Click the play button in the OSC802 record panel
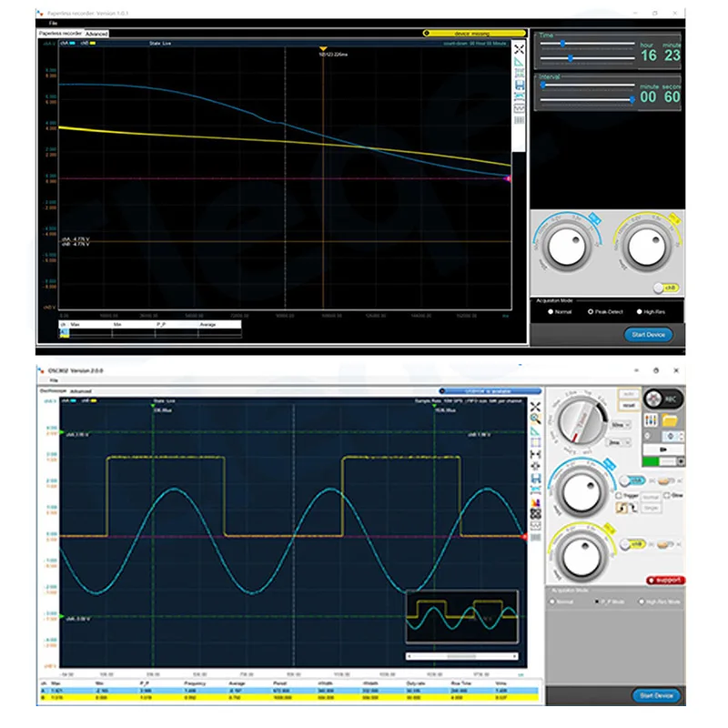This screenshot has width=728, height=728. [x=663, y=449]
